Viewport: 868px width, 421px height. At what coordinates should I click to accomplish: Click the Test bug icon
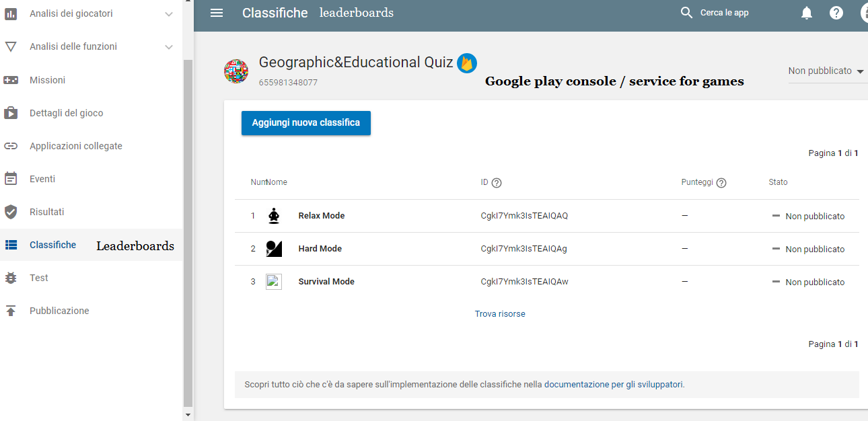(x=11, y=278)
